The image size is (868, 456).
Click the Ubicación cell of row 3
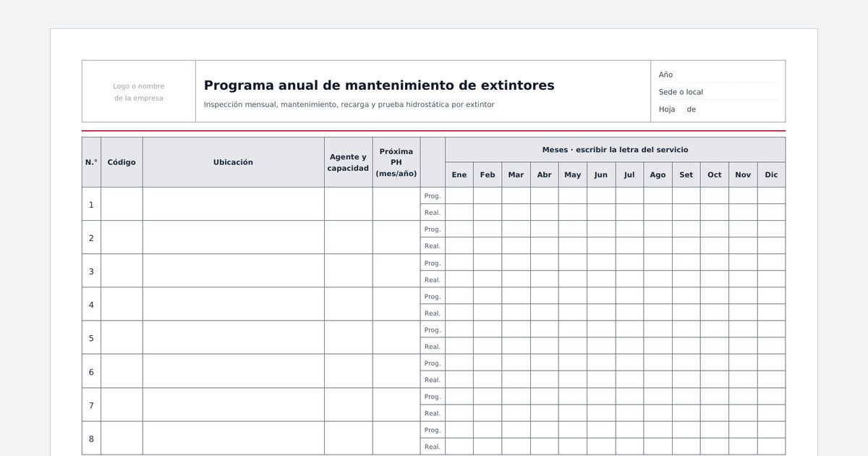click(x=234, y=271)
